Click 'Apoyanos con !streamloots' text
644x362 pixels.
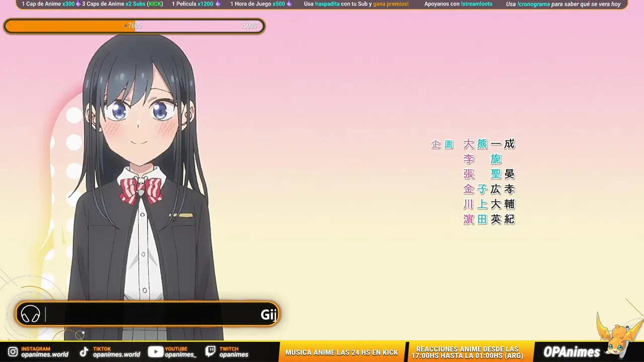(x=458, y=4)
